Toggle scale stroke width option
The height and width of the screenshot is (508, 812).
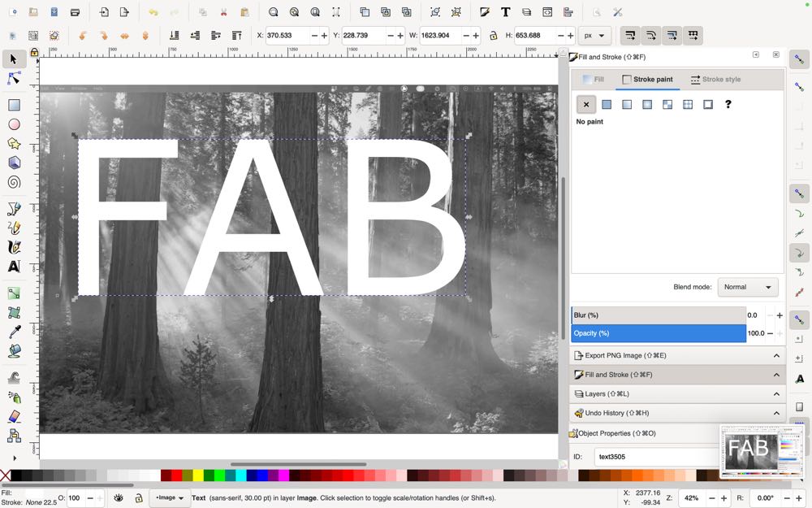(x=630, y=35)
